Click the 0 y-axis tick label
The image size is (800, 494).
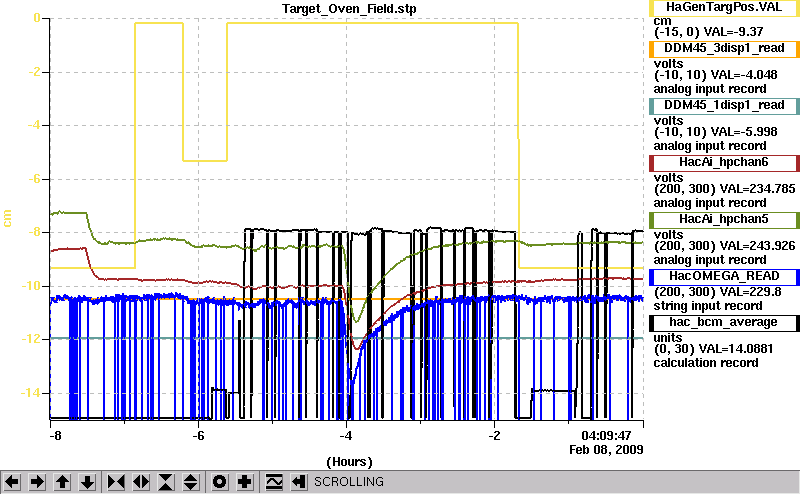37,18
